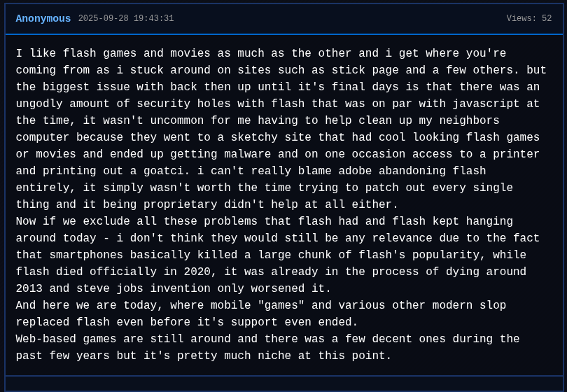
Task: Click the post timestamp 2025-09-28 19:43:31
Action: coord(126,19)
